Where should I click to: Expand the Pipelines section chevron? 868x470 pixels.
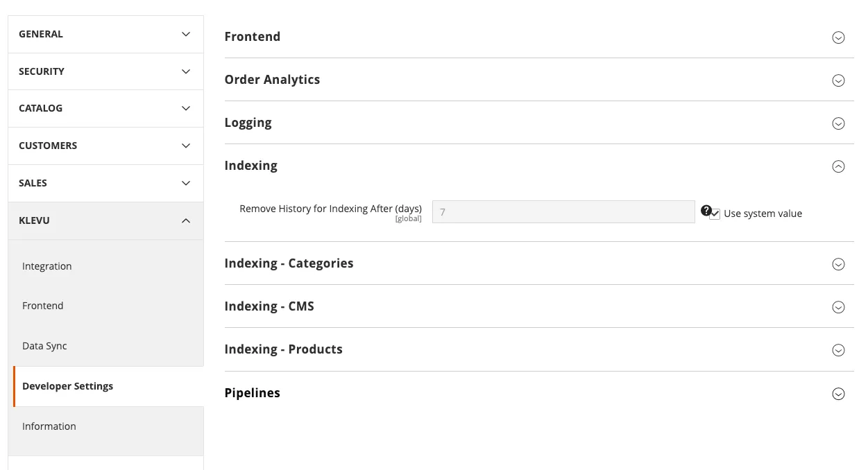[x=838, y=394]
